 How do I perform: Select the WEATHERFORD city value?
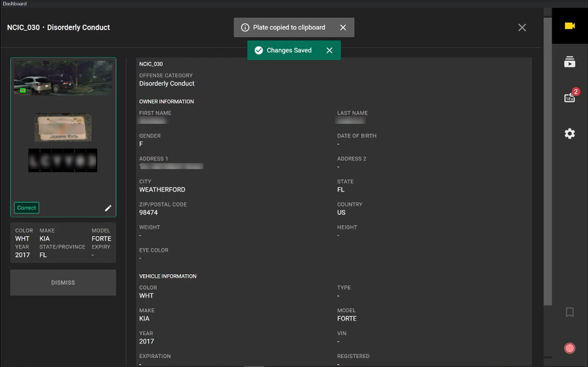click(x=162, y=190)
